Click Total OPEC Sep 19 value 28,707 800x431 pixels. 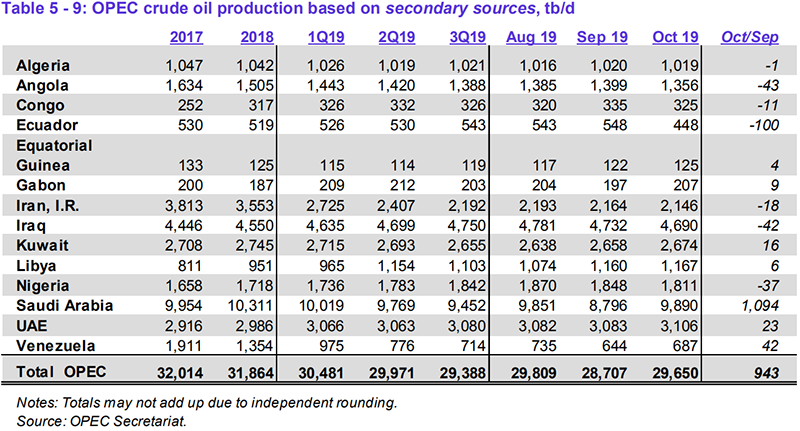[x=604, y=373]
